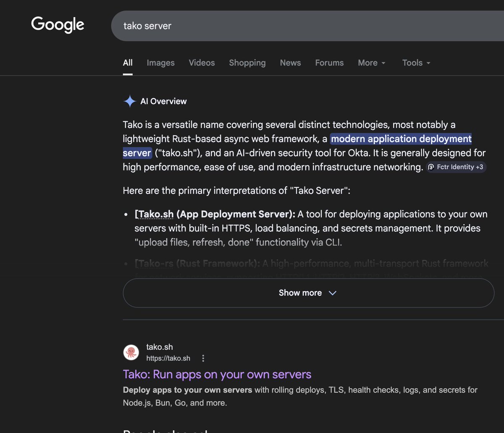Viewport: 504px width, 433px height.
Task: Click 'Here are the primary interpretations' sentence
Action: pyautogui.click(x=236, y=191)
